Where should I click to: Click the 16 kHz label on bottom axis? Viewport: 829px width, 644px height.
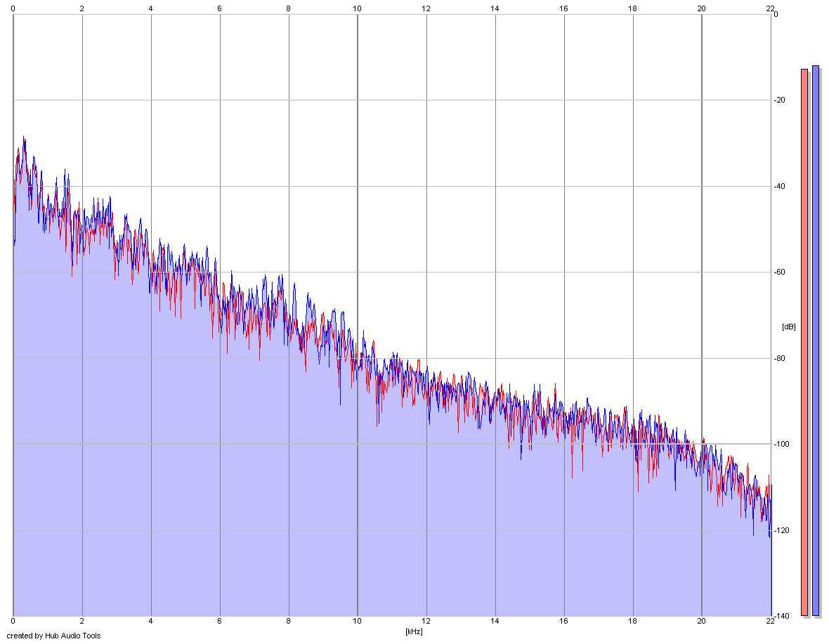[x=563, y=622]
